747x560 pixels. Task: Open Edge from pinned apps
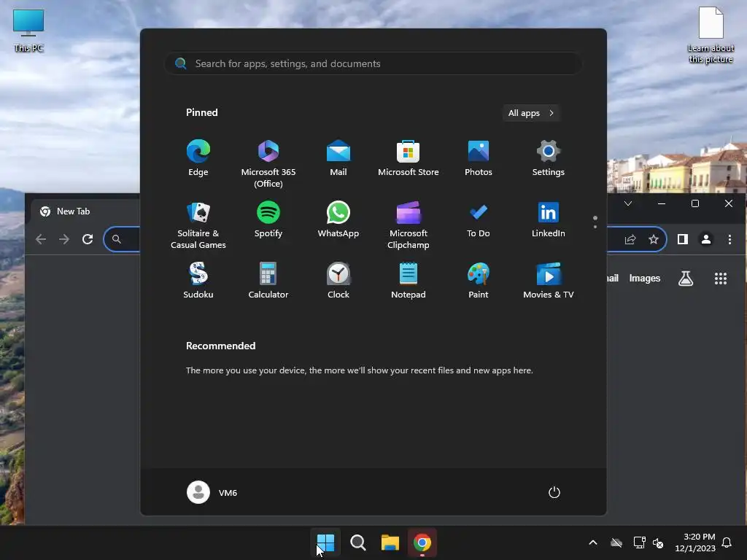tap(198, 157)
